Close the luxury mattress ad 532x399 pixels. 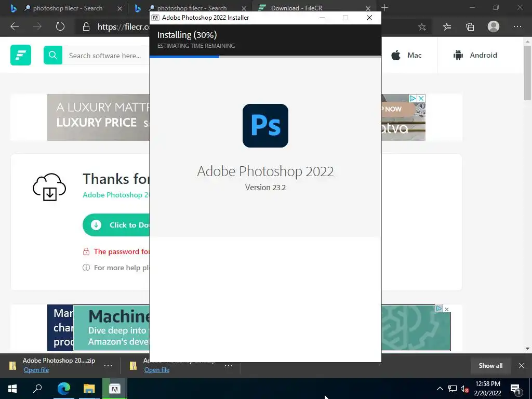421,98
